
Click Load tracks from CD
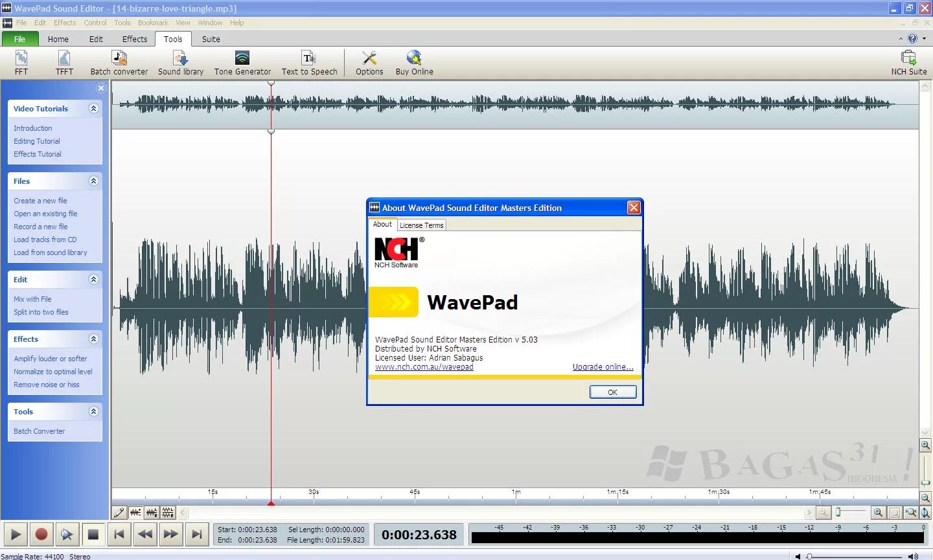(x=45, y=240)
